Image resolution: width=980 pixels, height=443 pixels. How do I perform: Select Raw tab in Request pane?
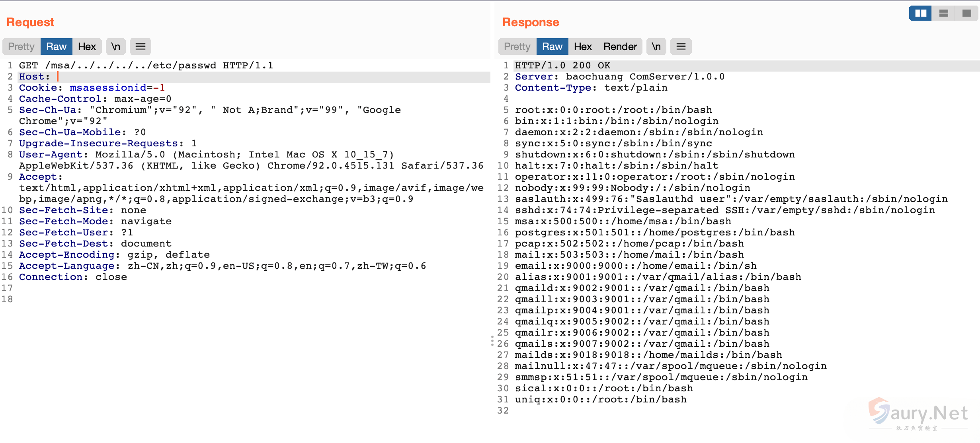[56, 47]
